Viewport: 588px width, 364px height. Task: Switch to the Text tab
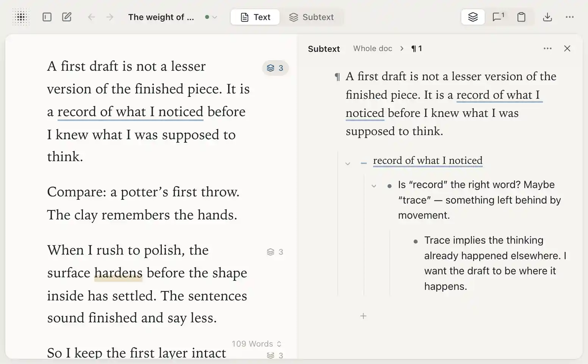point(255,17)
